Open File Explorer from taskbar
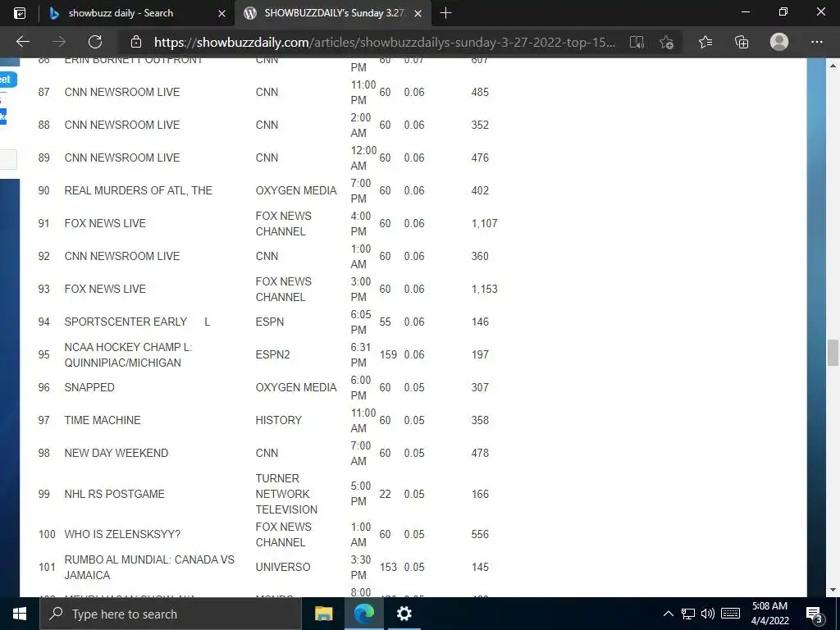This screenshot has width=840, height=630. click(x=323, y=614)
